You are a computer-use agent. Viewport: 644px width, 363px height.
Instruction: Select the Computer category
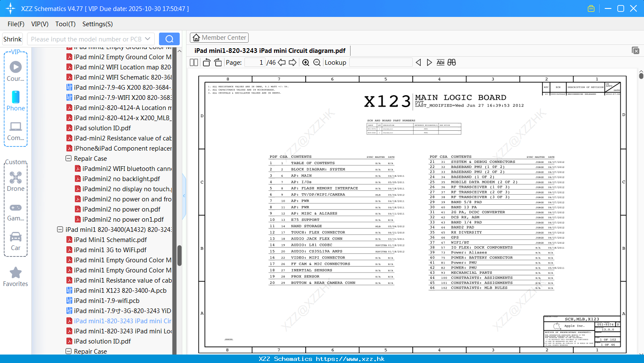[x=16, y=131]
